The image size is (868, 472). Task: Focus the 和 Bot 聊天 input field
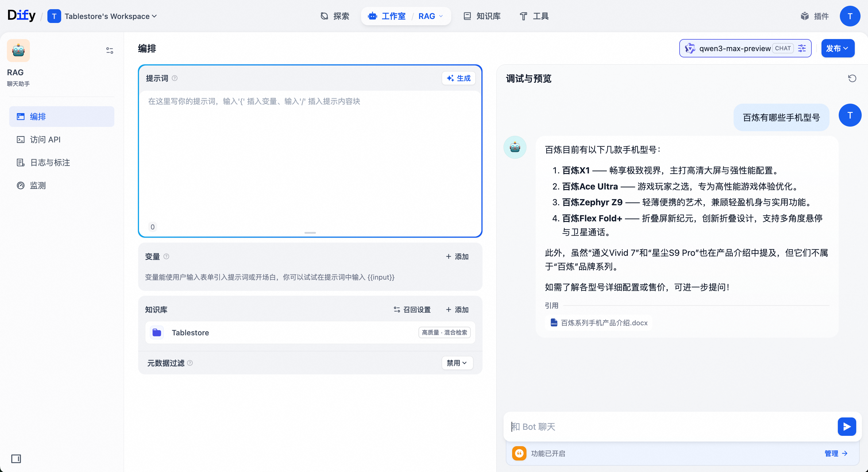point(671,427)
